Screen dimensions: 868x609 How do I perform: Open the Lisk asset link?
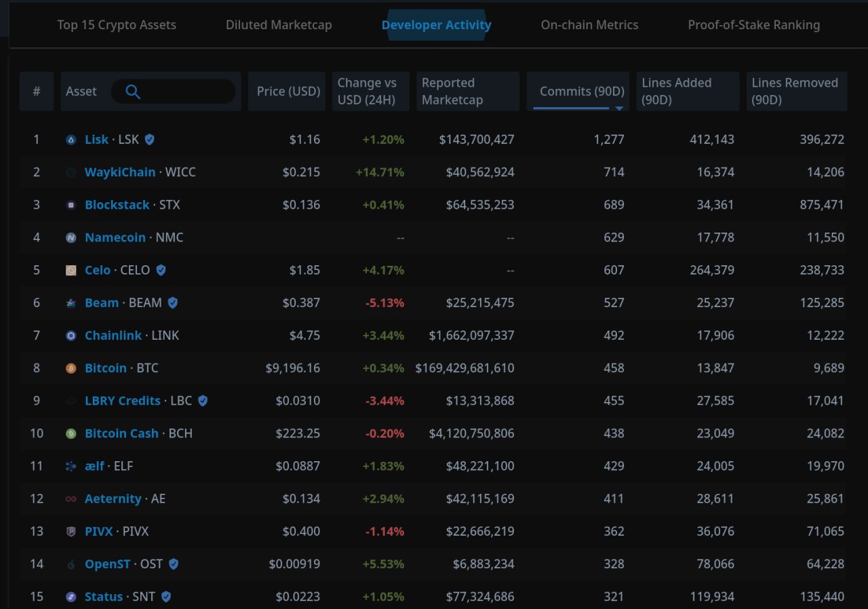coord(96,139)
